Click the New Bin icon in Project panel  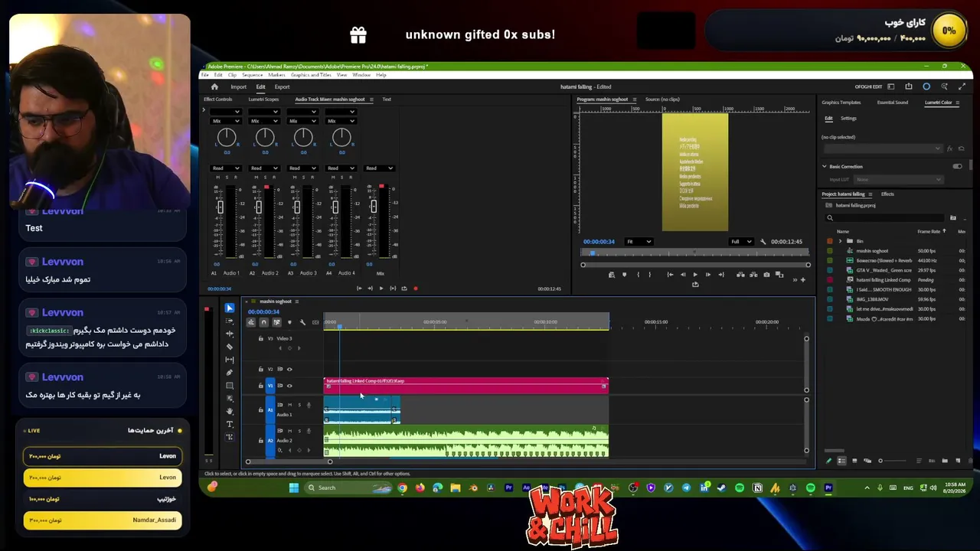pyautogui.click(x=945, y=461)
